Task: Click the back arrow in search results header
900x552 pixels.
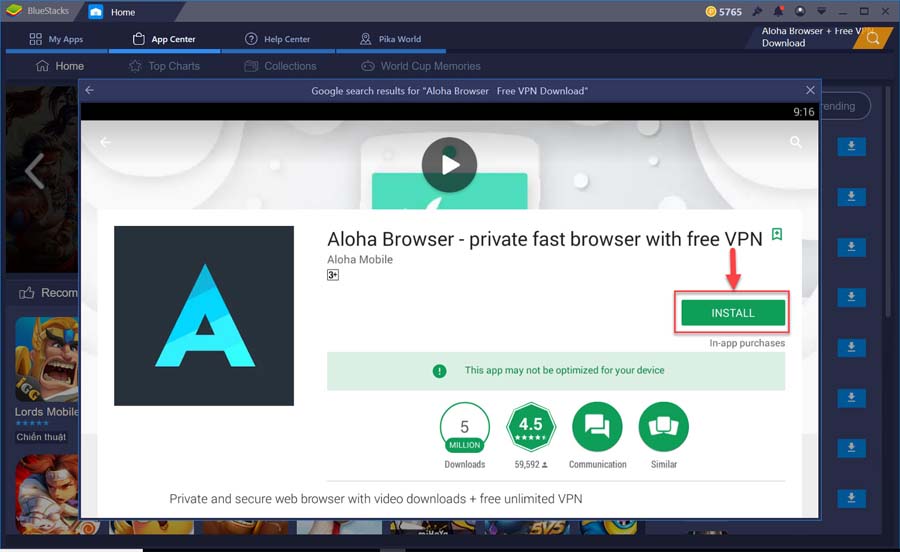Action: [x=90, y=90]
